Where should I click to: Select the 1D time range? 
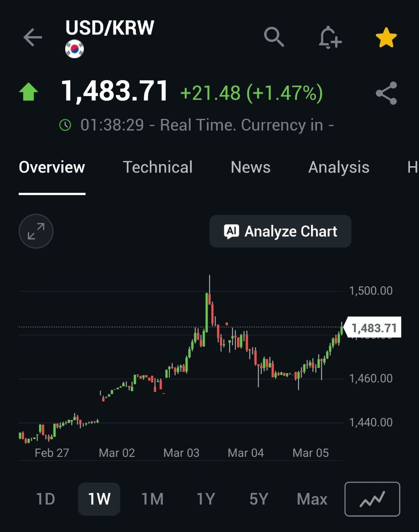point(46,499)
